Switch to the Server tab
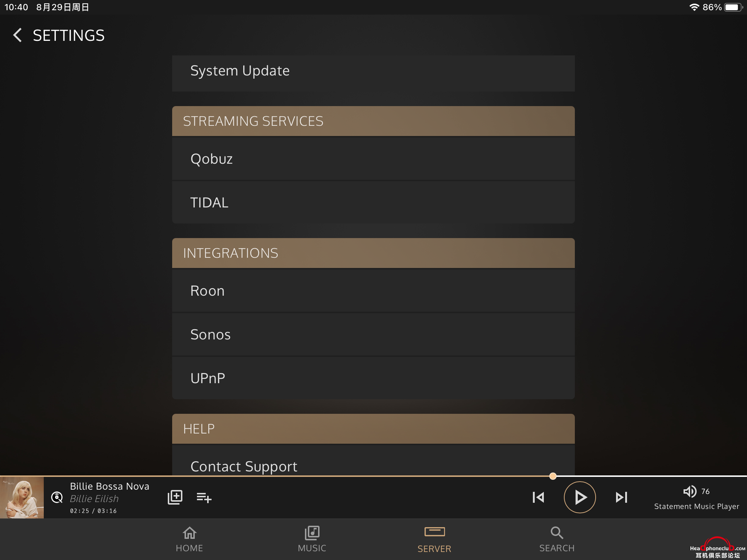 point(434,540)
